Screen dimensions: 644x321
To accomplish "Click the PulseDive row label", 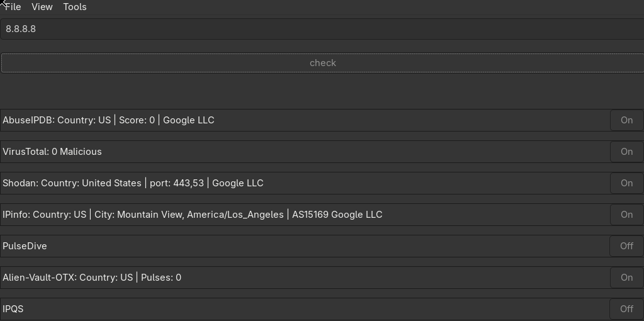I will click(x=25, y=246).
